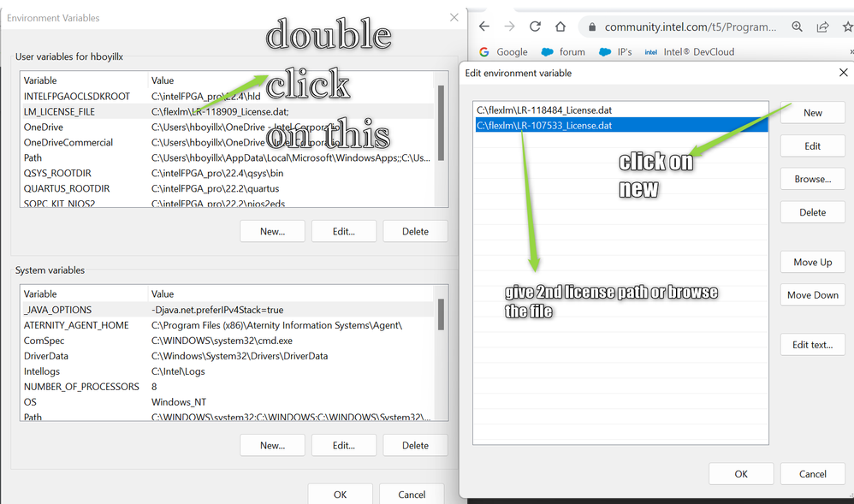Open the forum bookmark
This screenshot has height=504, width=854.
[563, 51]
